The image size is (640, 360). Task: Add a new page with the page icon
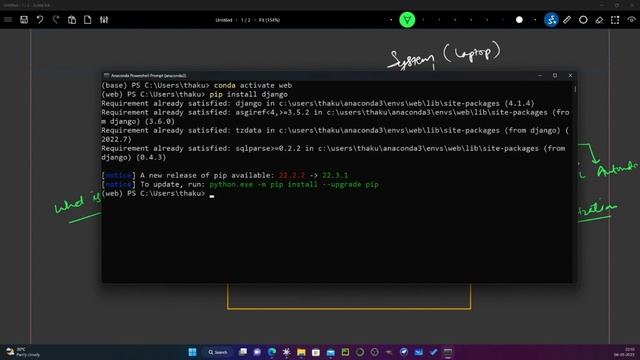coord(88,20)
